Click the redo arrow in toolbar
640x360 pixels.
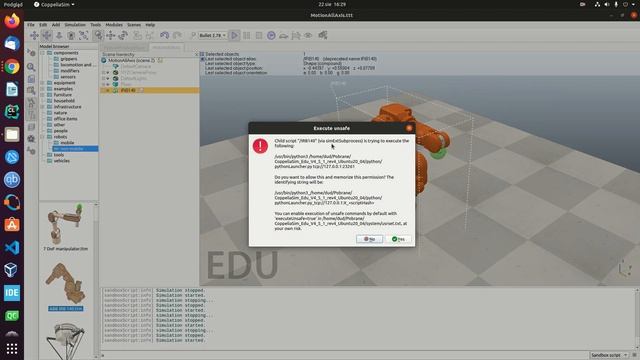pyautogui.click(x=177, y=36)
